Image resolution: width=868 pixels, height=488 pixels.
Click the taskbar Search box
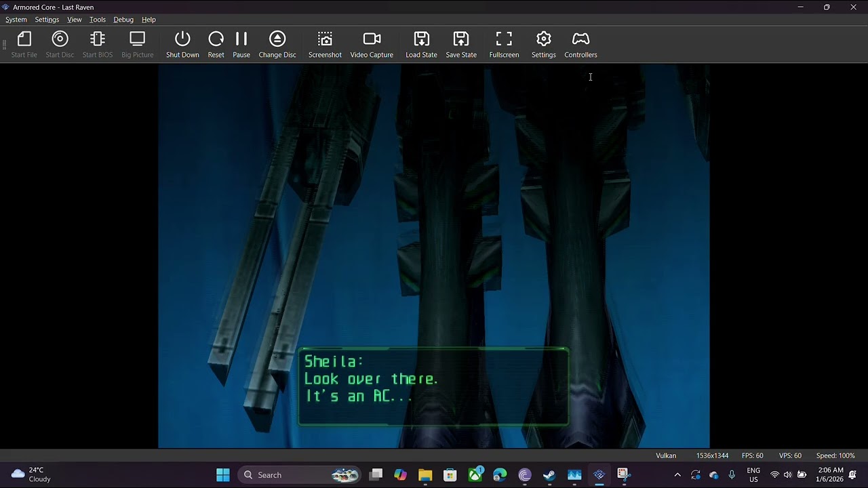300,475
